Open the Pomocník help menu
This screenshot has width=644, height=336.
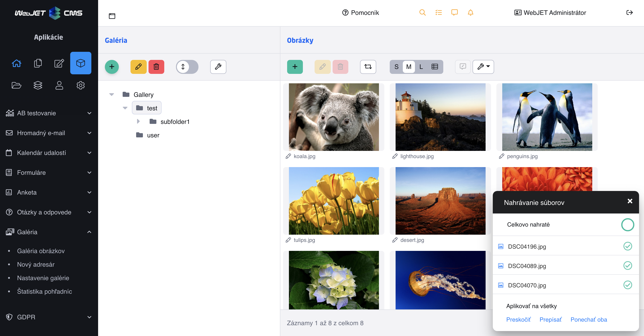point(360,13)
